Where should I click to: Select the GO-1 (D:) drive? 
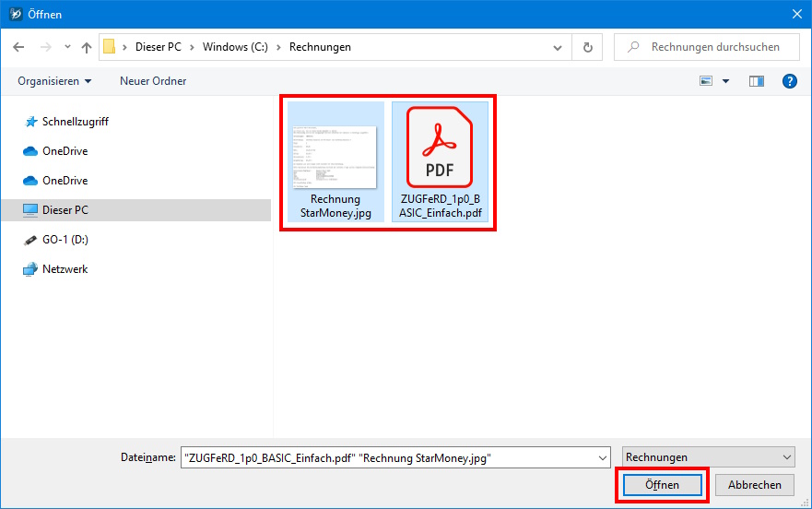click(x=65, y=240)
